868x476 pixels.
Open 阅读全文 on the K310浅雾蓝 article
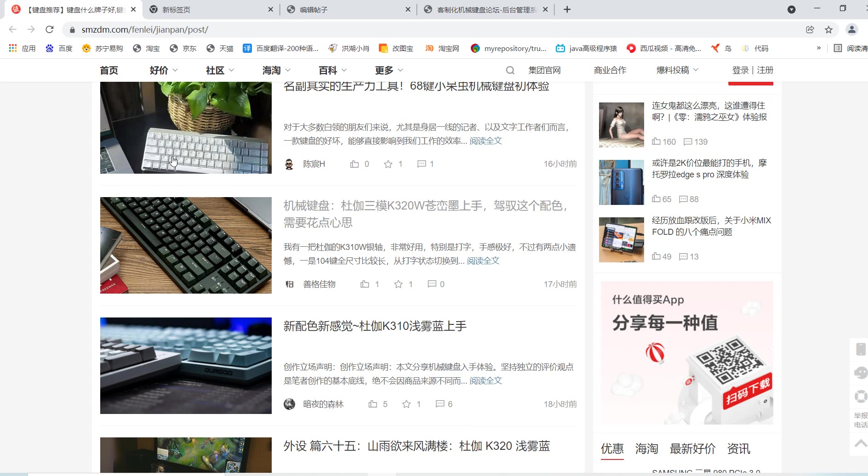coord(486,381)
